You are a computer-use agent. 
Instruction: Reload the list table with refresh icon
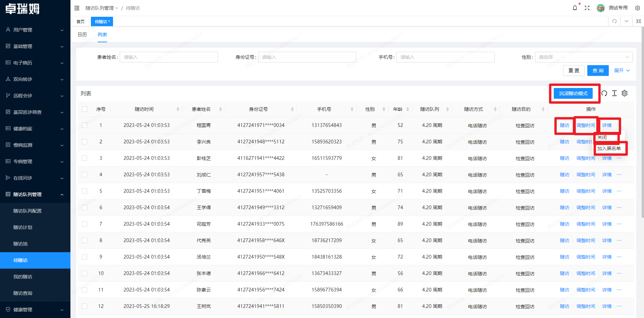[604, 93]
